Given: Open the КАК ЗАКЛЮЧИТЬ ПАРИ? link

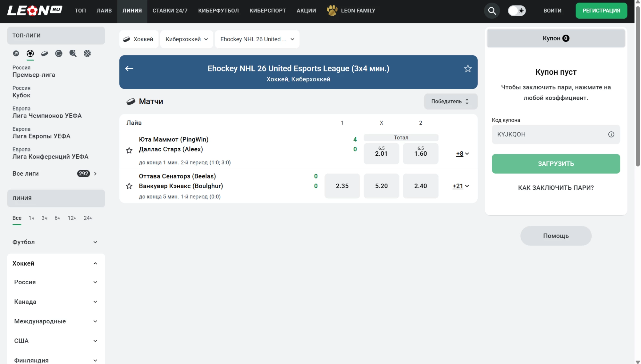Looking at the screenshot, I should click(556, 188).
